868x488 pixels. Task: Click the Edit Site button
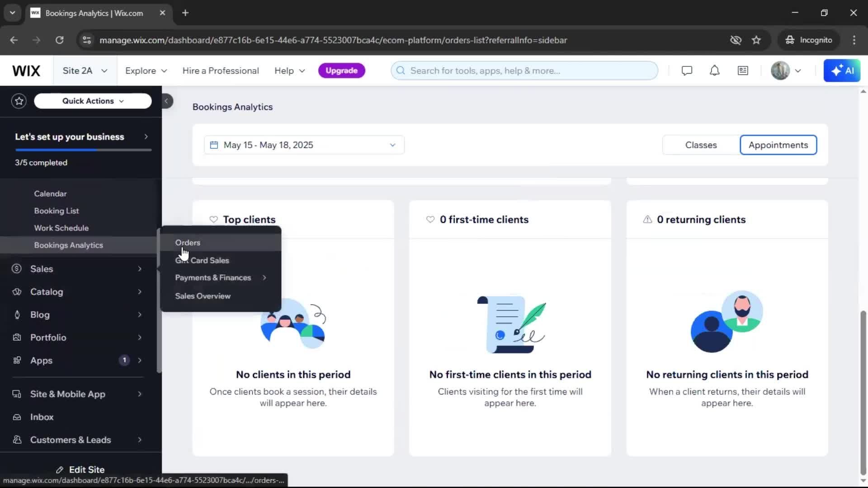[x=80, y=470]
